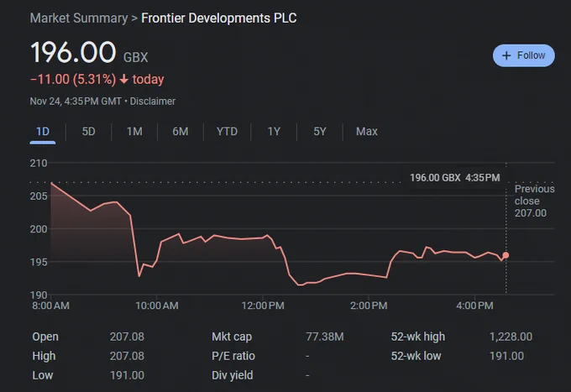This screenshot has height=392, width=571.
Task: Click the plus icon in Follow button
Action: coord(506,55)
